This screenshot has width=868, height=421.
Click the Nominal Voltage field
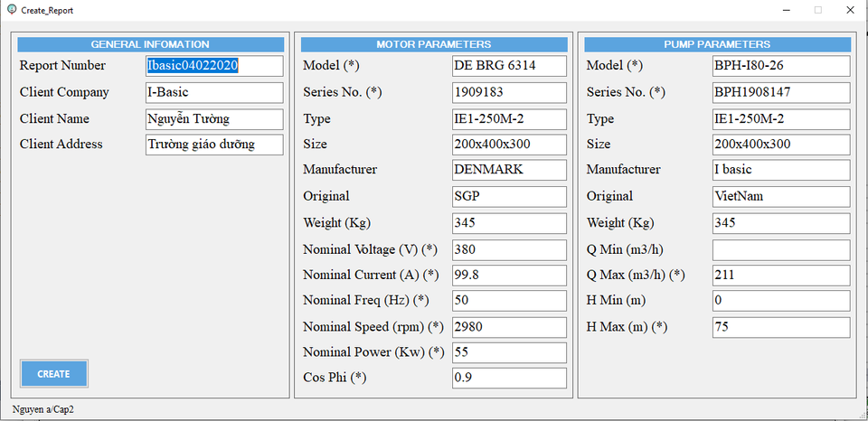pos(509,248)
